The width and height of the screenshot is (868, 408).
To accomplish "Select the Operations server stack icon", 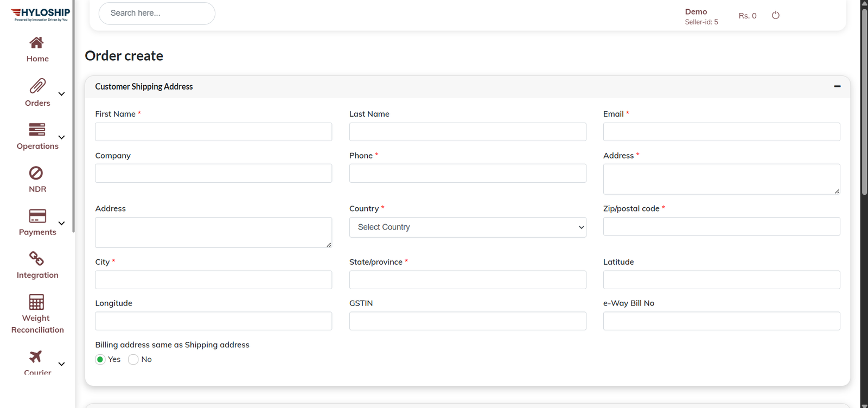I will point(37,129).
